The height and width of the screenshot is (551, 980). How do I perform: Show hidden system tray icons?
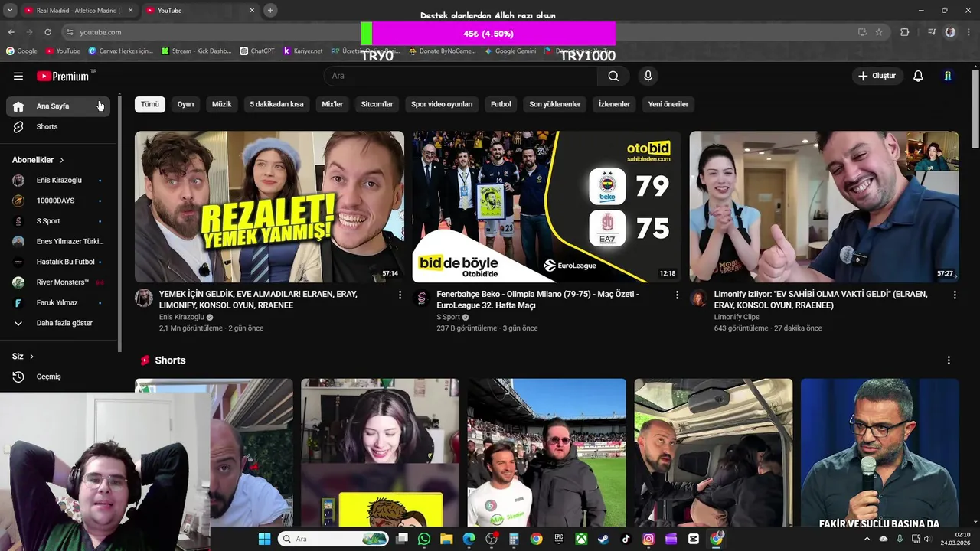[x=867, y=539]
